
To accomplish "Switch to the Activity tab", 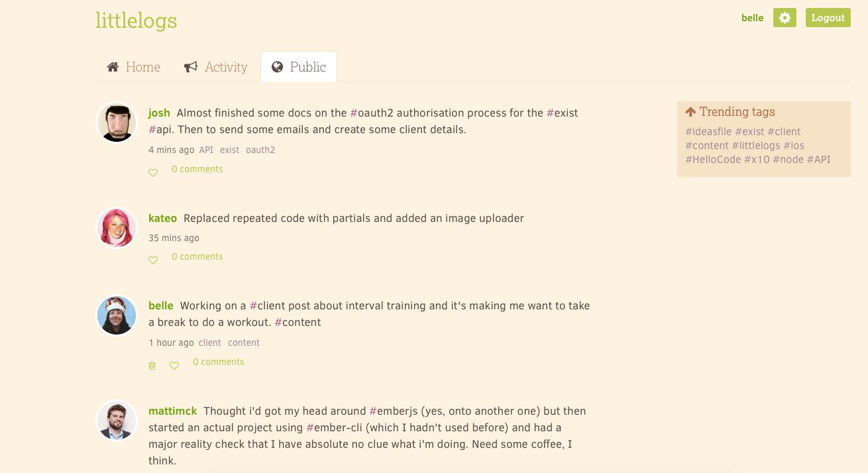I will pos(216,67).
